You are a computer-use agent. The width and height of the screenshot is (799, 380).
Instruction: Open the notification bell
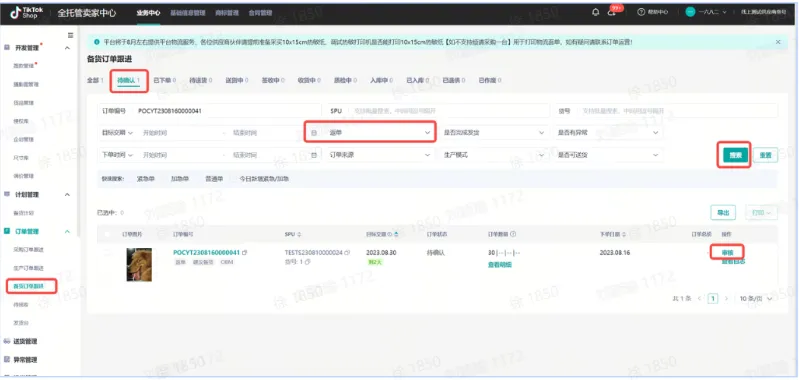[595, 12]
